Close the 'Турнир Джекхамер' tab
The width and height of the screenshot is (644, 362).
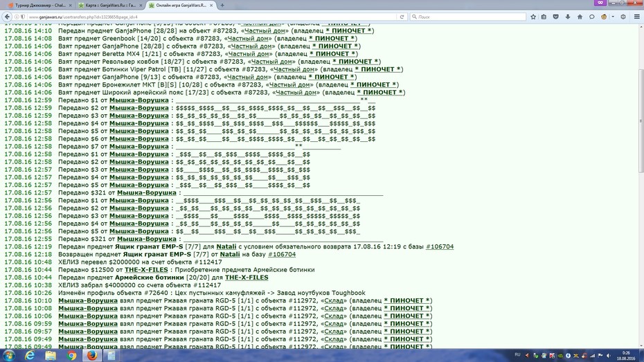[70, 6]
